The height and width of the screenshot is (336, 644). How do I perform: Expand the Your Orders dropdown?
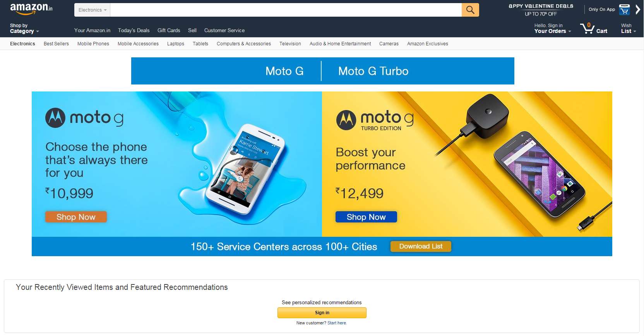pos(552,28)
